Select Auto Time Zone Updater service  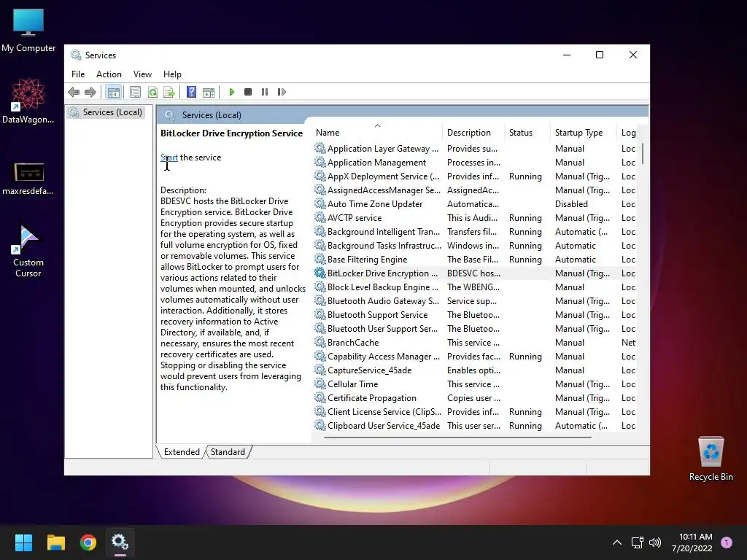pyautogui.click(x=474, y=204)
